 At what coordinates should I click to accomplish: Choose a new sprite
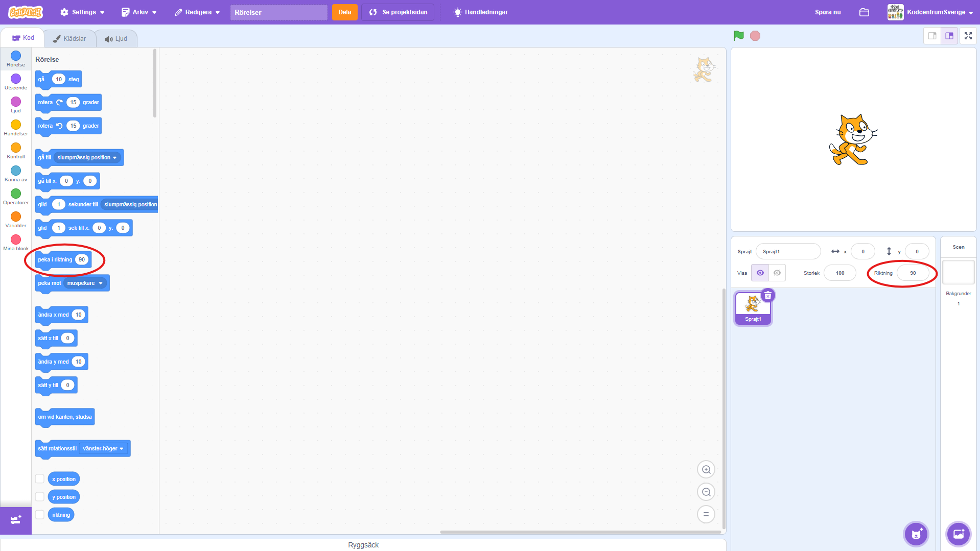916,534
